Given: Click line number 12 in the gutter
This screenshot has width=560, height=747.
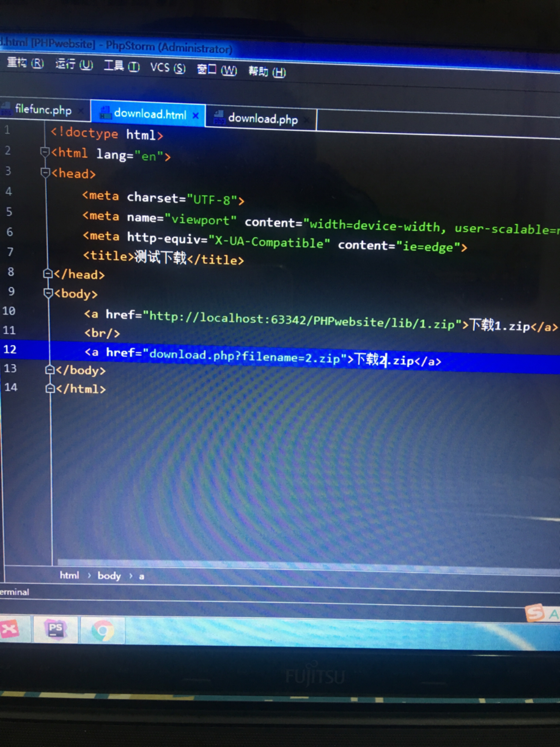Looking at the screenshot, I should [10, 350].
